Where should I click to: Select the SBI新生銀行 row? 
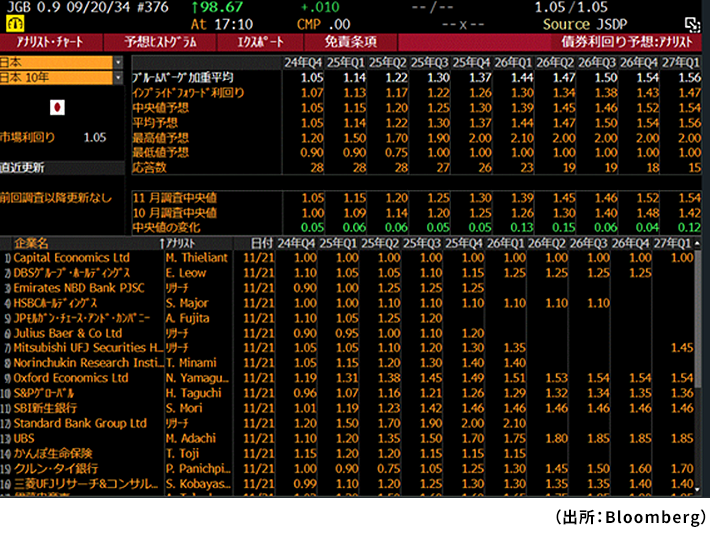point(347,408)
